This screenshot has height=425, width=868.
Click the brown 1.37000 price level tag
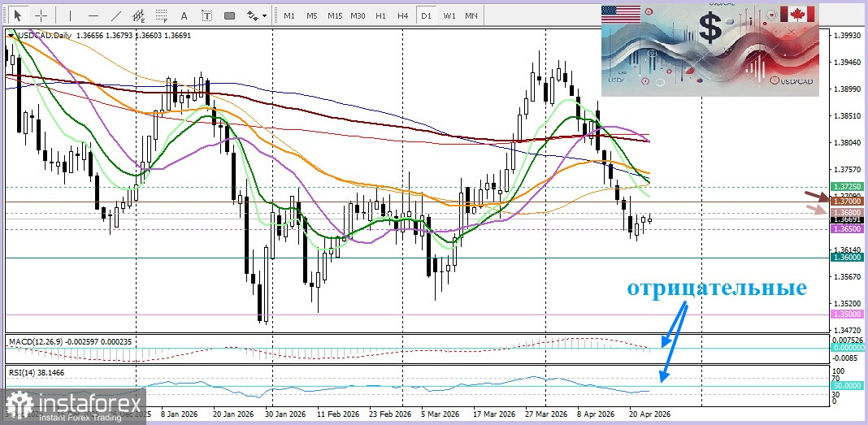[847, 202]
